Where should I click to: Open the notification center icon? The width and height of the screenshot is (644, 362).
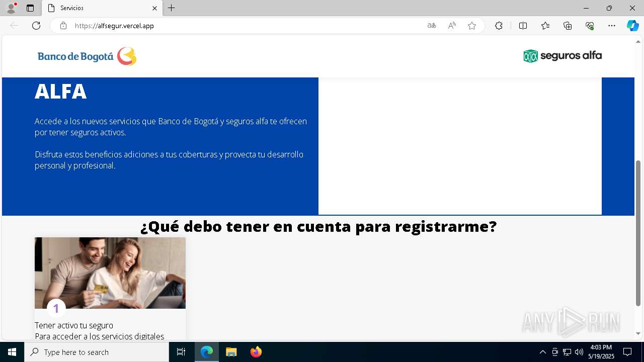627,352
